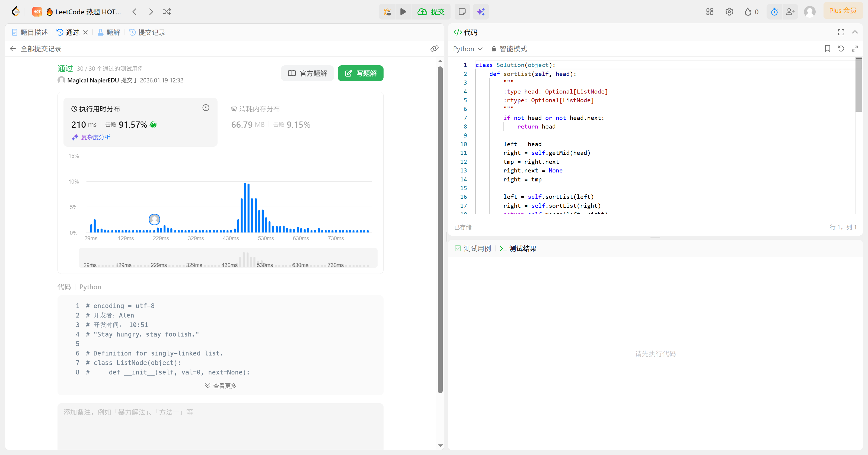Reset code with the undo arrow icon
Screen dimensions: 868x455
[841, 49]
